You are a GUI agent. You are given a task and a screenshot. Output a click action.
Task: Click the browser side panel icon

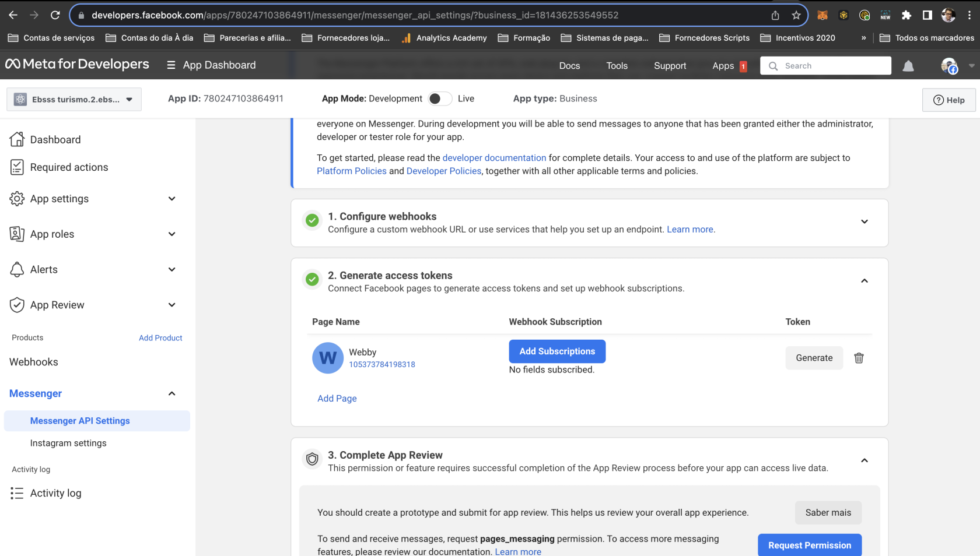tap(927, 15)
